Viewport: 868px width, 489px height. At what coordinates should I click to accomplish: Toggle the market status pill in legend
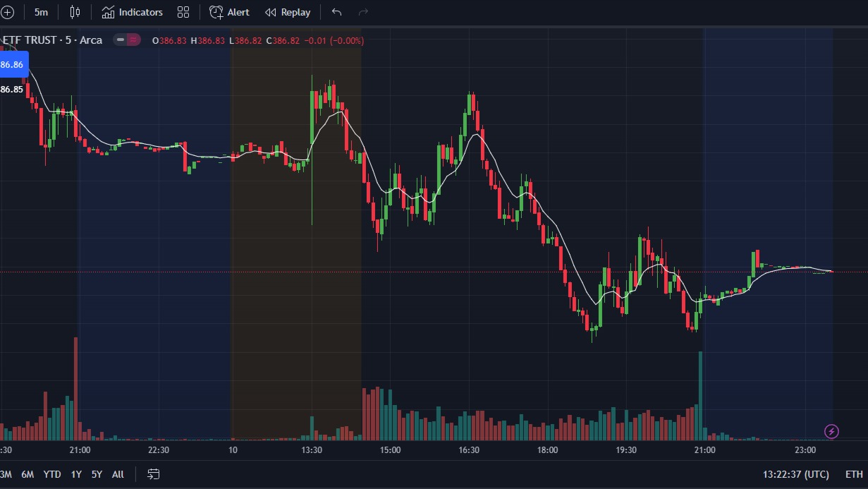click(128, 40)
